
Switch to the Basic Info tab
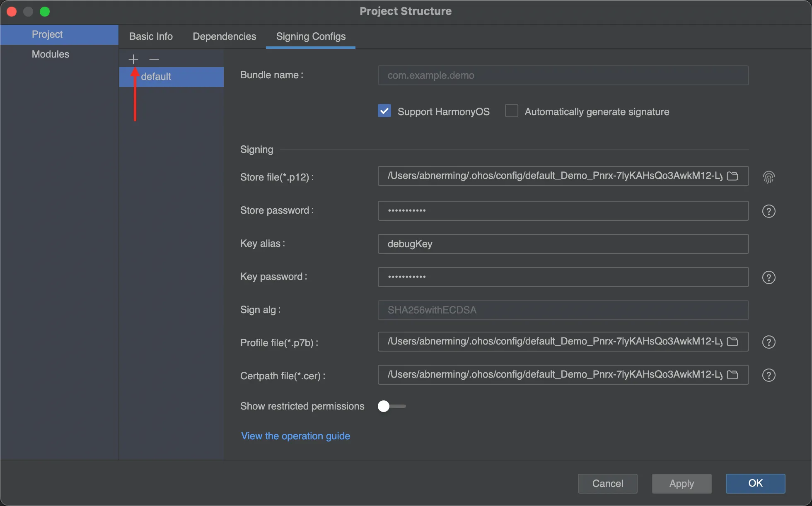coord(151,36)
